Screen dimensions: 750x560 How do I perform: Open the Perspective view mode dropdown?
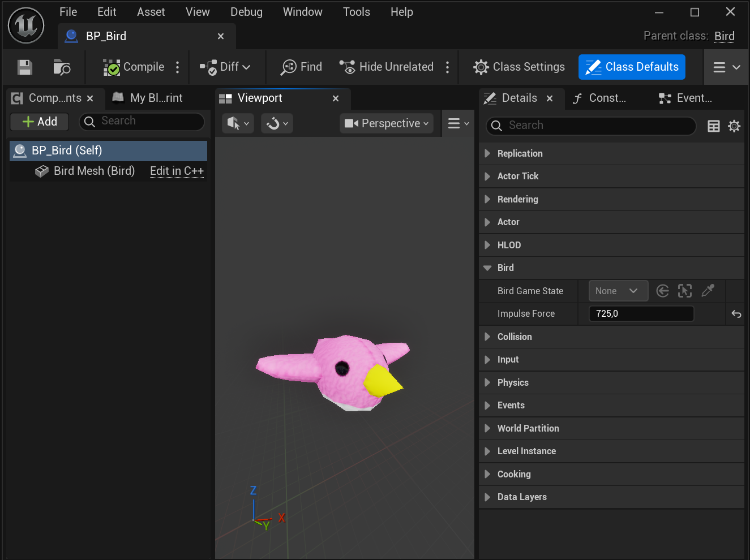387,123
